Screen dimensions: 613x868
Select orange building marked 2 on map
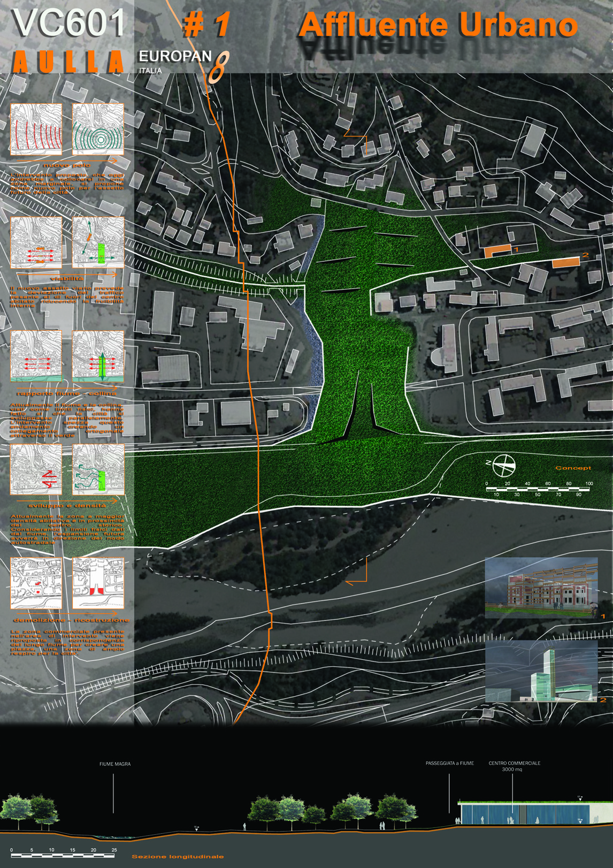point(565,262)
